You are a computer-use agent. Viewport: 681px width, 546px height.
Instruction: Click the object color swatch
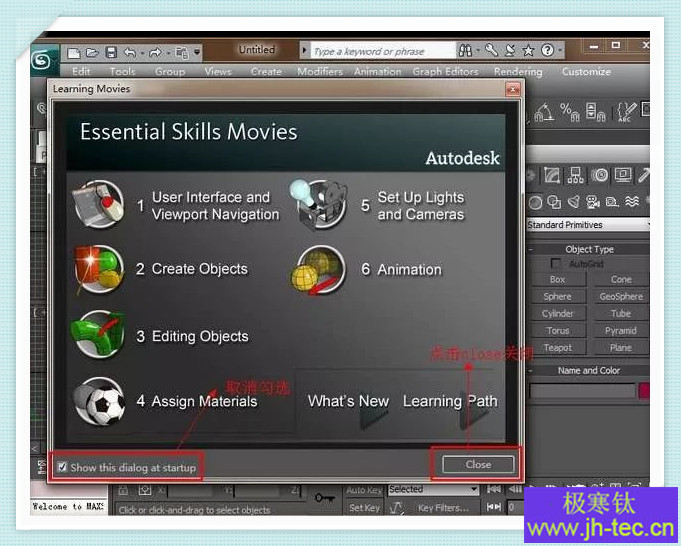pyautogui.click(x=644, y=391)
